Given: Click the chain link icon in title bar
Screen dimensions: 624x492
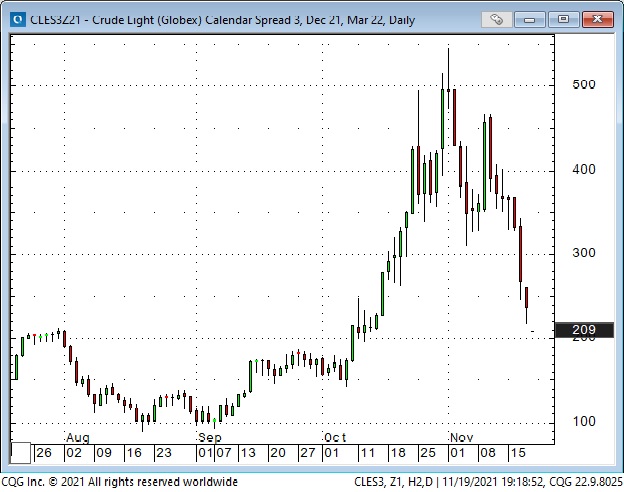Looking at the screenshot, I should (496, 19).
